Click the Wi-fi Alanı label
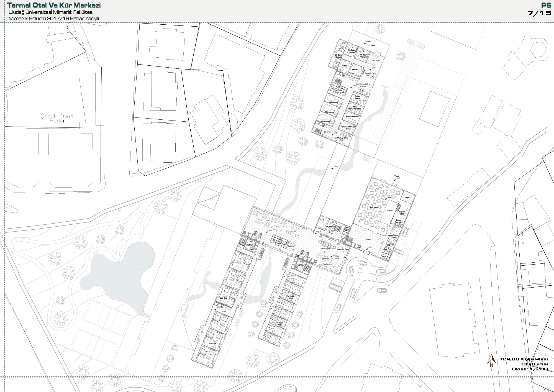 pos(327,264)
